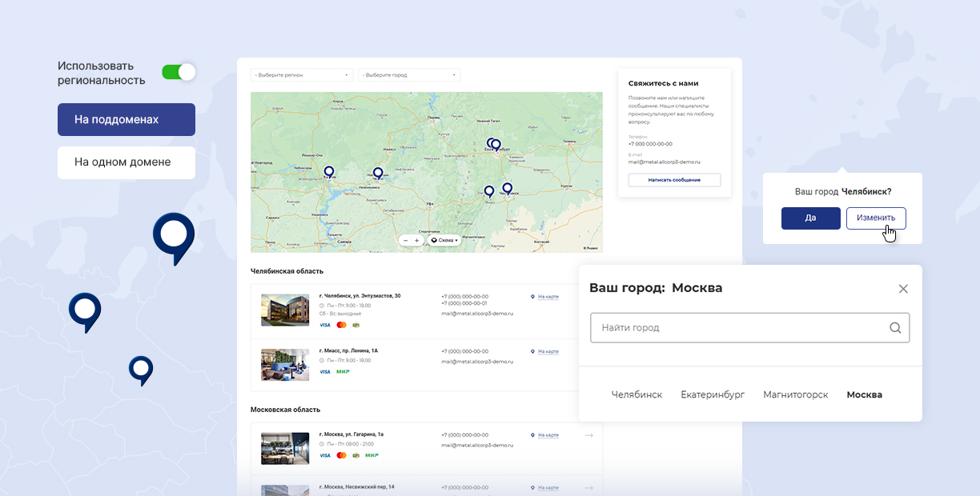Choose Магнитогорск in the city picker

click(x=795, y=394)
